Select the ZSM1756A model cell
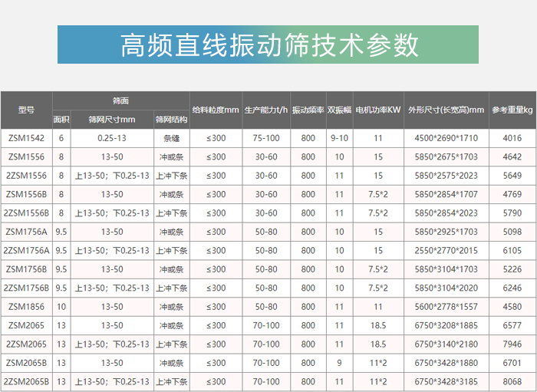 coord(26,232)
